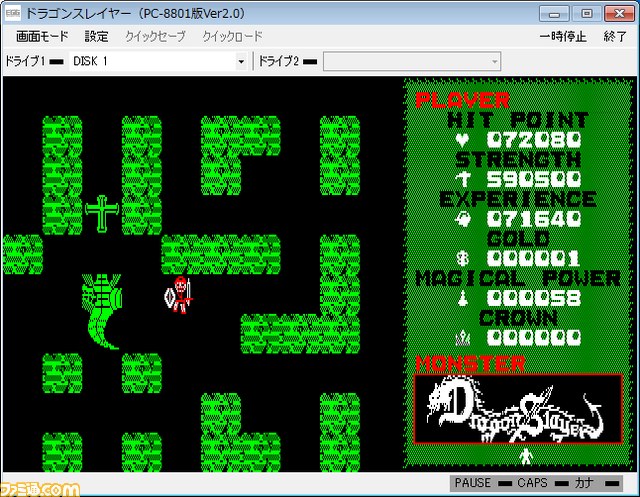This screenshot has width=640, height=497.
Task: Click the EGG application icon in title bar
Action: point(13,13)
